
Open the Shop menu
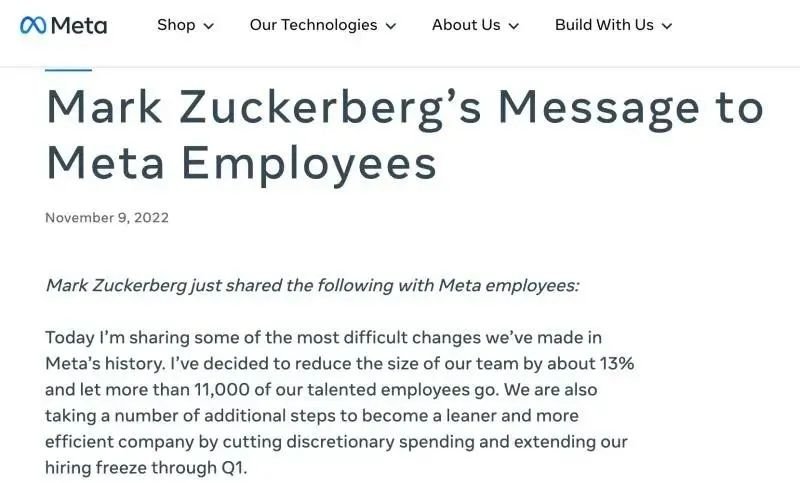point(176,24)
